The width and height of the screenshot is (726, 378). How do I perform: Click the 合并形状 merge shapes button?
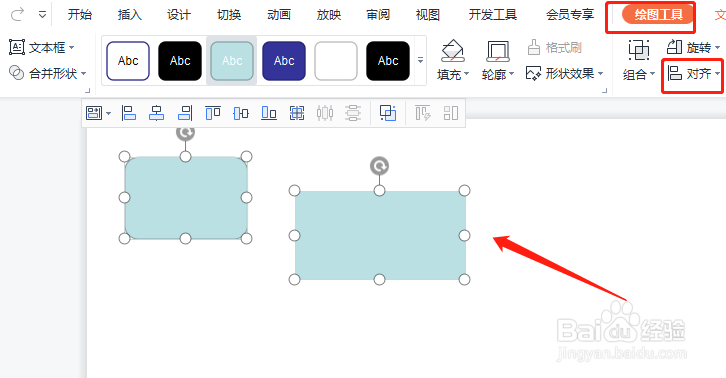click(43, 73)
